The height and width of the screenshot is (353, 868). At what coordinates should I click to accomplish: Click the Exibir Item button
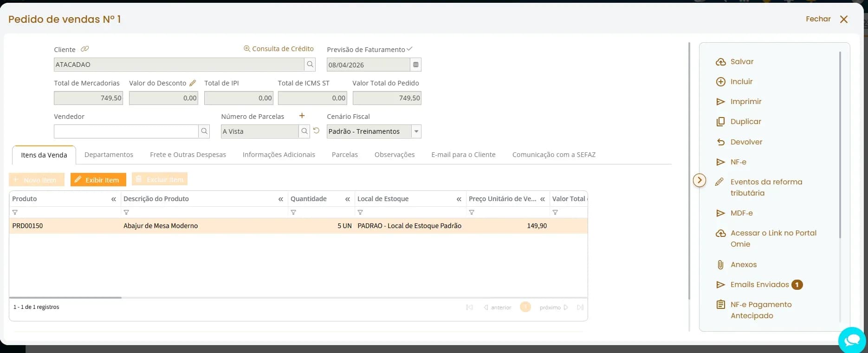98,180
